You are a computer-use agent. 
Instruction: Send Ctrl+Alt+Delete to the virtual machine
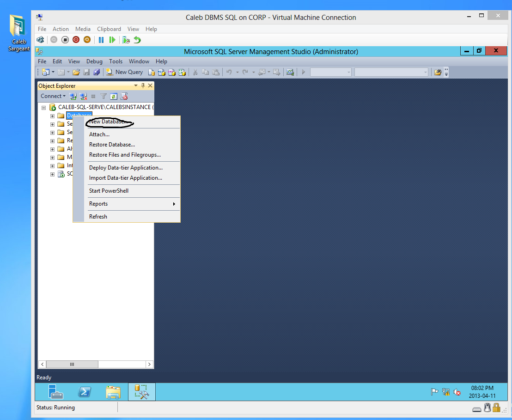(x=40, y=40)
